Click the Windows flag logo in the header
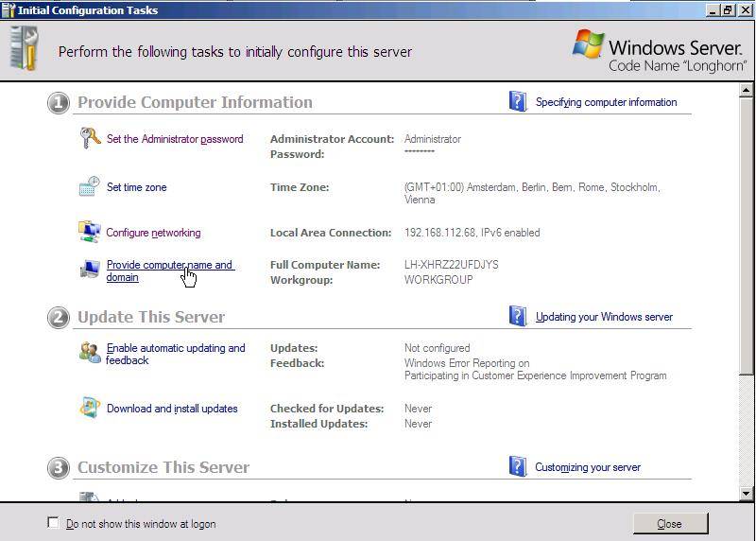 point(588,44)
